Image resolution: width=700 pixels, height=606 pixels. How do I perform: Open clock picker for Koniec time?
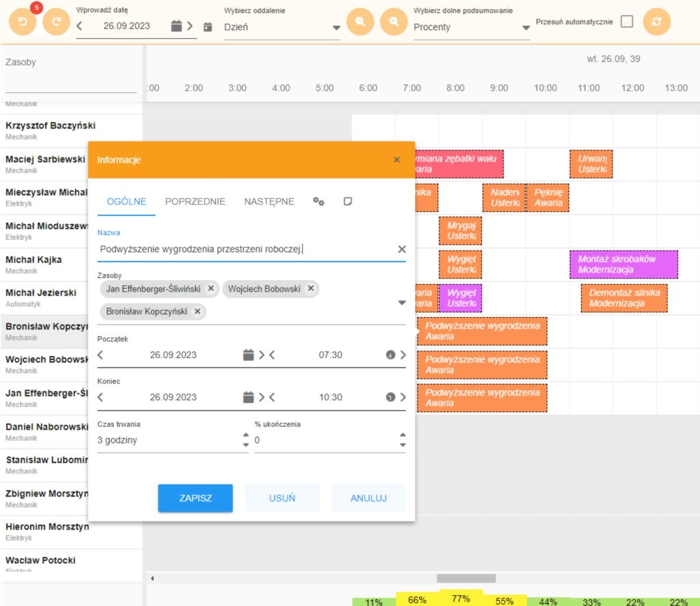[x=390, y=397]
